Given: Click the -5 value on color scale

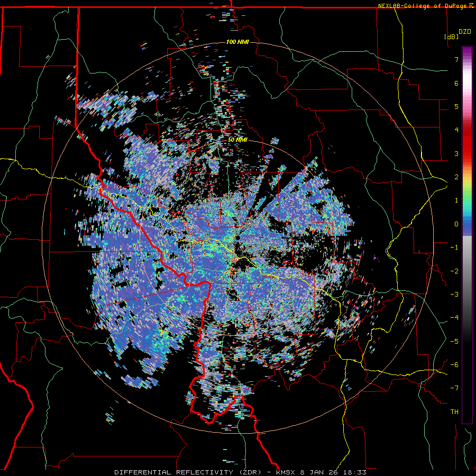Looking at the screenshot, I should [x=454, y=342].
